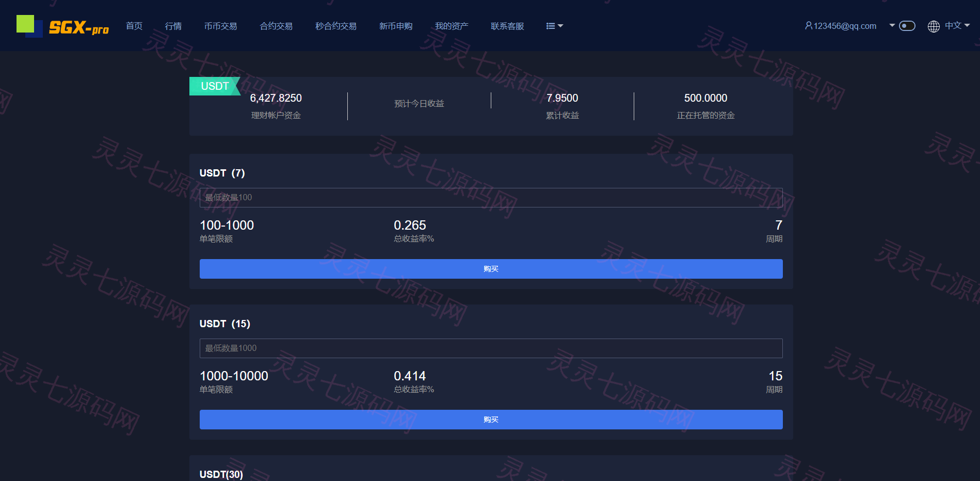Screen dimensions: 980x481
Task: Expand the account dropdown arrow
Action: click(x=892, y=25)
